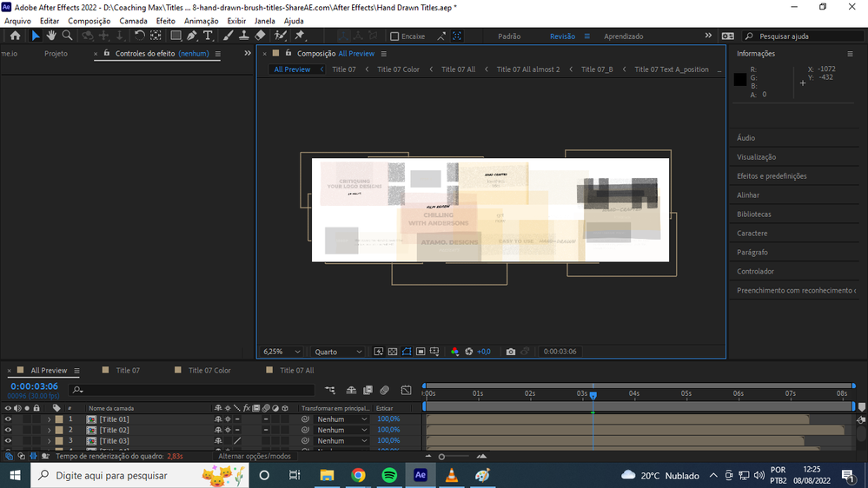The image size is (868, 488).
Task: Click the reset exposure icon
Action: pos(469,352)
